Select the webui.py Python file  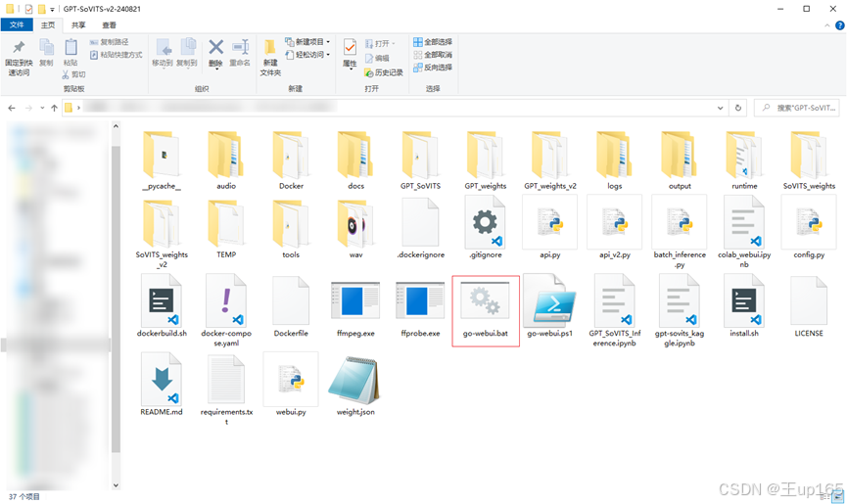pyautogui.click(x=291, y=385)
